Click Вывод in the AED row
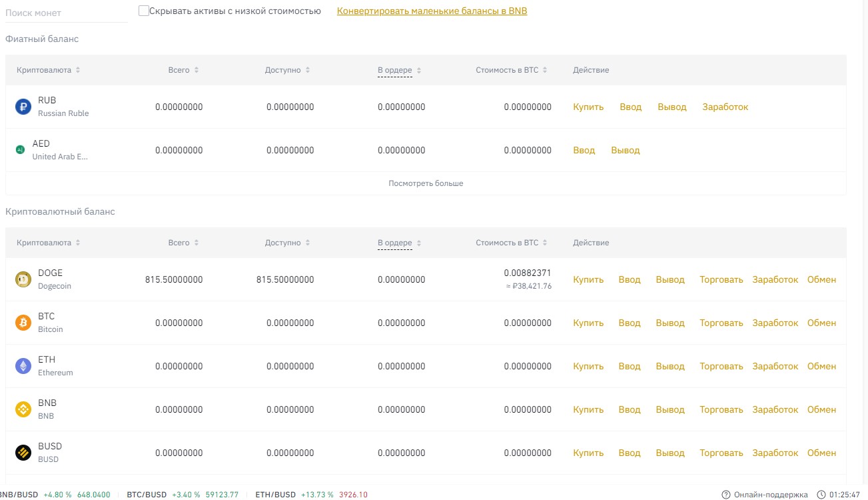The image size is (868, 500). coord(626,150)
